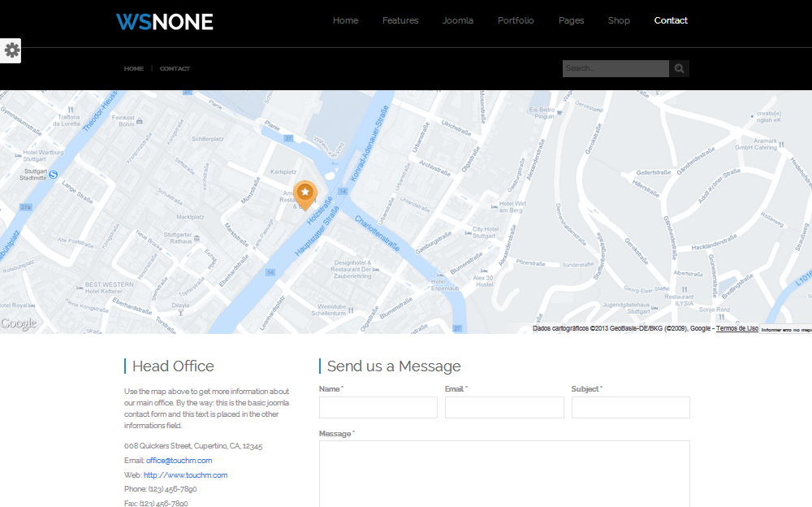
Task: Go to the Shop menu
Action: [619, 20]
